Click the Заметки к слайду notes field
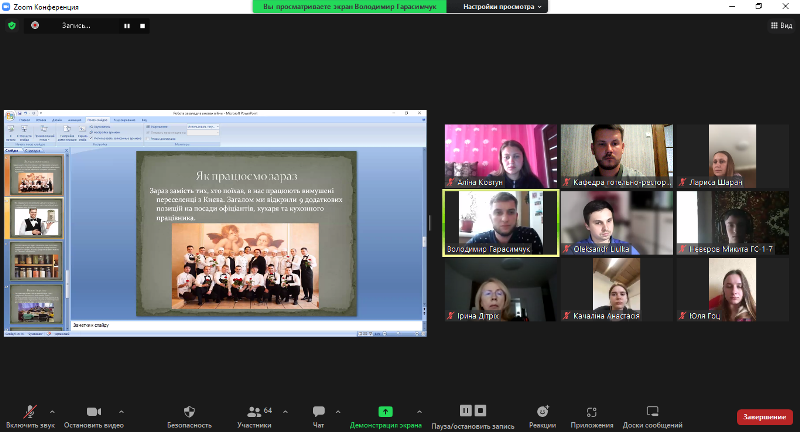The width and height of the screenshot is (800, 432). pyautogui.click(x=246, y=325)
